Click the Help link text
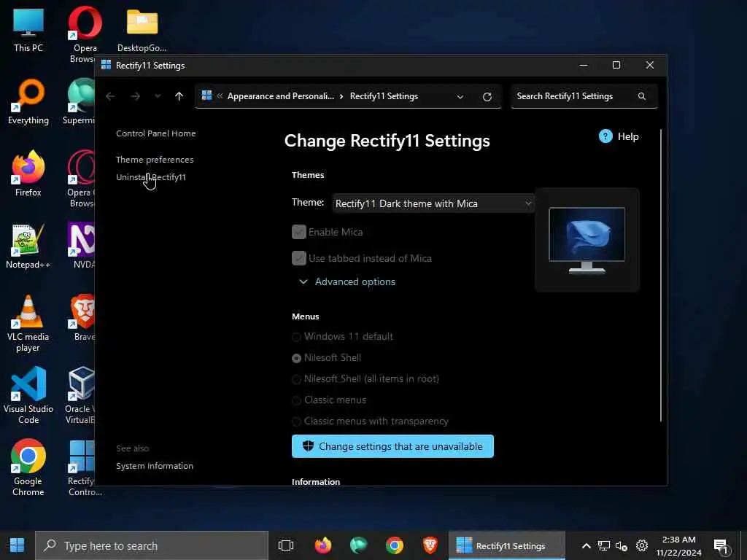 tap(628, 136)
